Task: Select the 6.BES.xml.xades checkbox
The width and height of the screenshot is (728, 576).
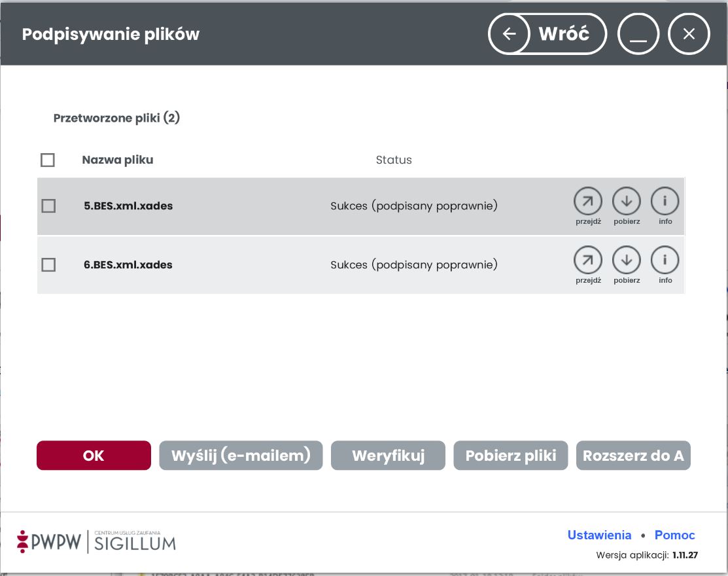Action: 48,265
